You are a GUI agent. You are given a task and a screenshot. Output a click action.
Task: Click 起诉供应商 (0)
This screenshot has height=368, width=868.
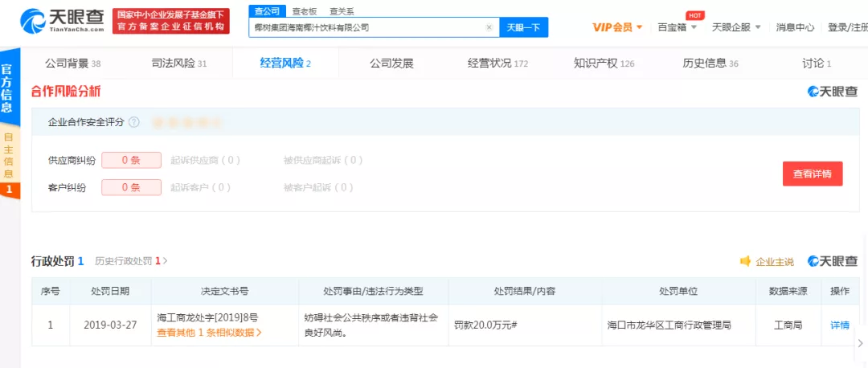tap(206, 161)
